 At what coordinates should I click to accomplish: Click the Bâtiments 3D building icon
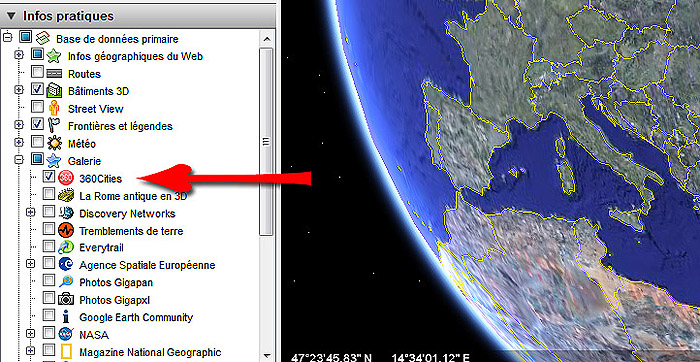54,91
